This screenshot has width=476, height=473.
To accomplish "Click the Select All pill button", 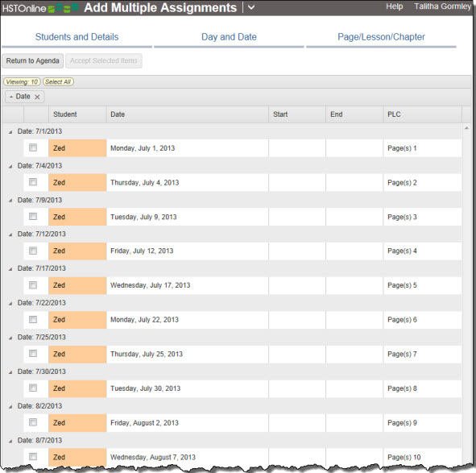I will tap(58, 81).
